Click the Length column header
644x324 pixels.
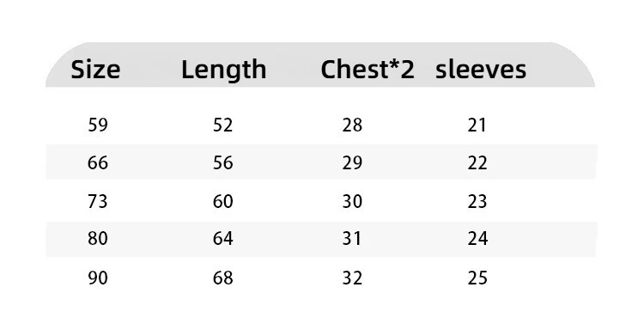(224, 70)
